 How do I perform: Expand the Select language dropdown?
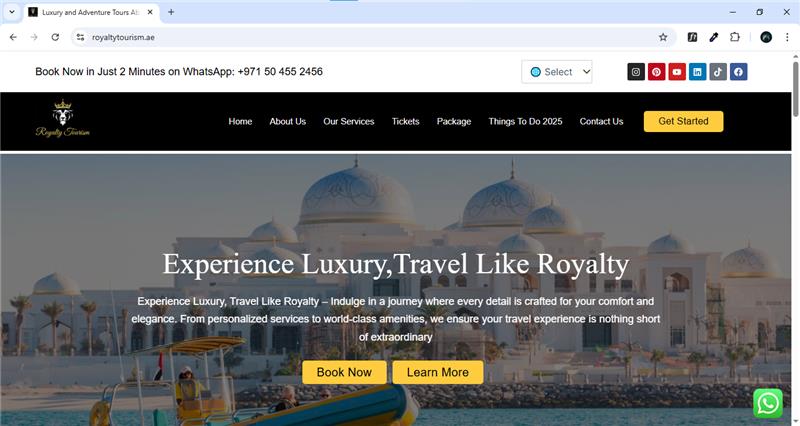(x=557, y=72)
